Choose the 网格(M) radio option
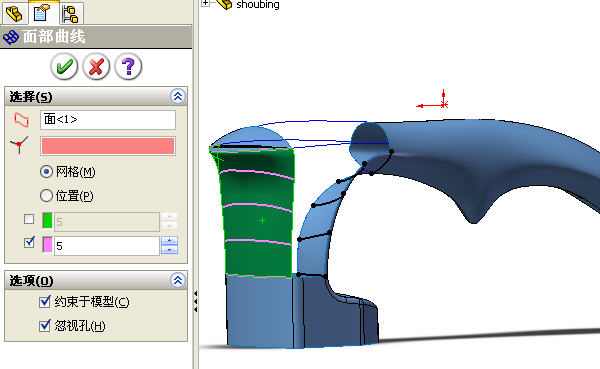Screen dimensions: 600x369 pyautogui.click(x=46, y=172)
